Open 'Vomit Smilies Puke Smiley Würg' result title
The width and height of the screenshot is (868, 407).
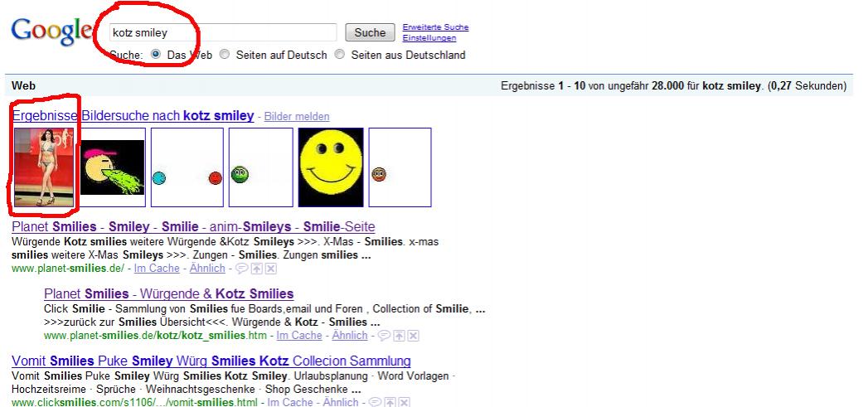click(211, 361)
